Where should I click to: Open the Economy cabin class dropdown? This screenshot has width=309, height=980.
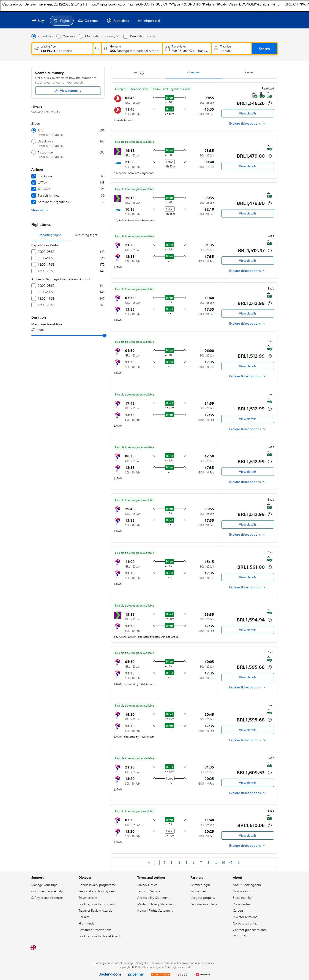pyautogui.click(x=110, y=36)
